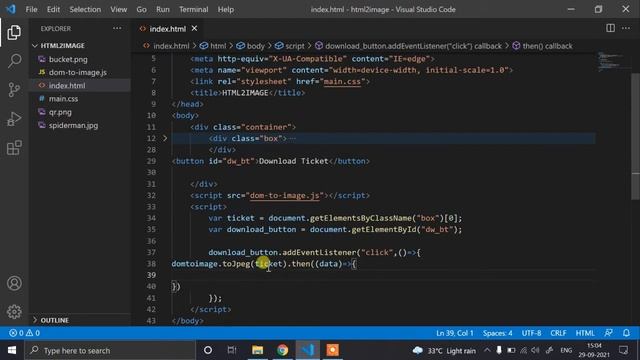The height and width of the screenshot is (360, 640).
Task: Click 33°C Light rain weather widget
Action: (444, 350)
